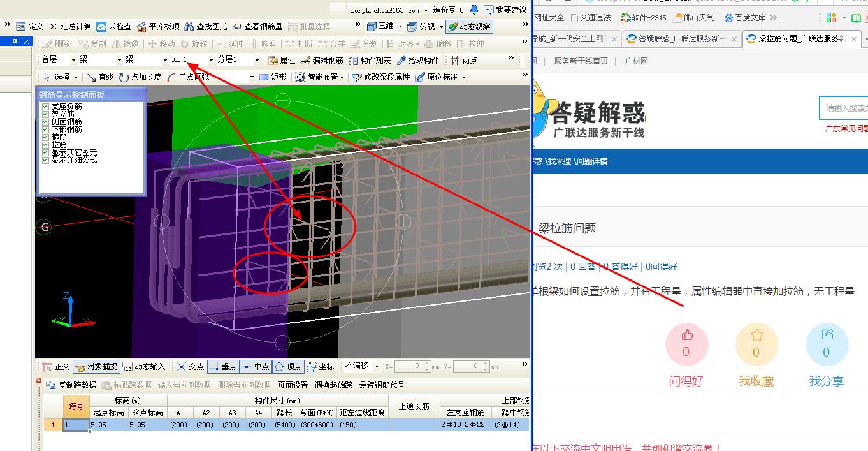Click 我分享 share button
The image size is (868, 451).
[827, 345]
